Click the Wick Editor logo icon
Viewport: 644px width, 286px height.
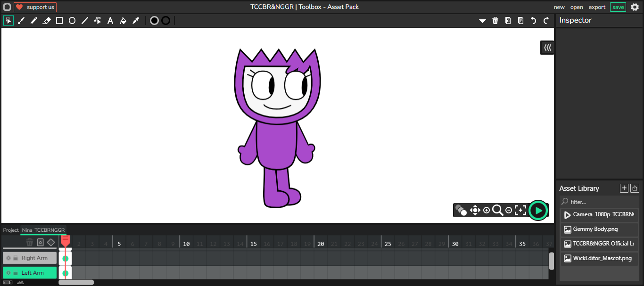tap(7, 7)
